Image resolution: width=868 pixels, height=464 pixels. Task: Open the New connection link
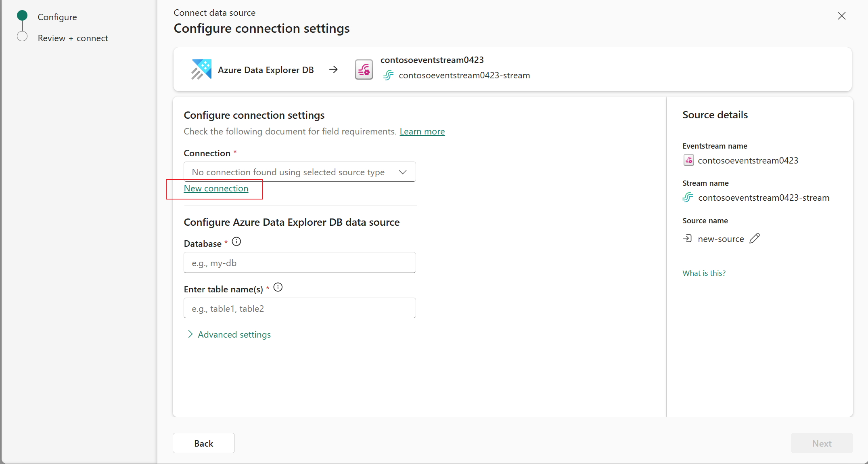coord(216,188)
